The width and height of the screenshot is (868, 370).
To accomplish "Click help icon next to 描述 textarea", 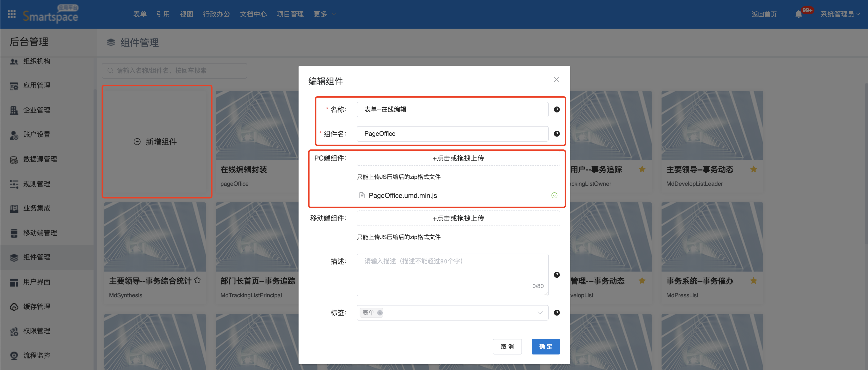I will (x=557, y=274).
